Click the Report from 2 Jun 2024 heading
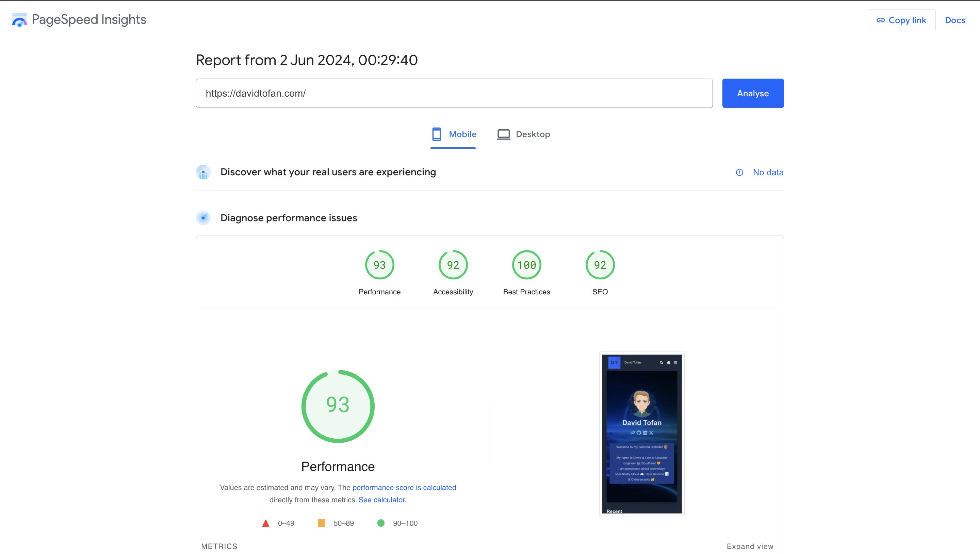This screenshot has height=554, width=980. point(307,60)
